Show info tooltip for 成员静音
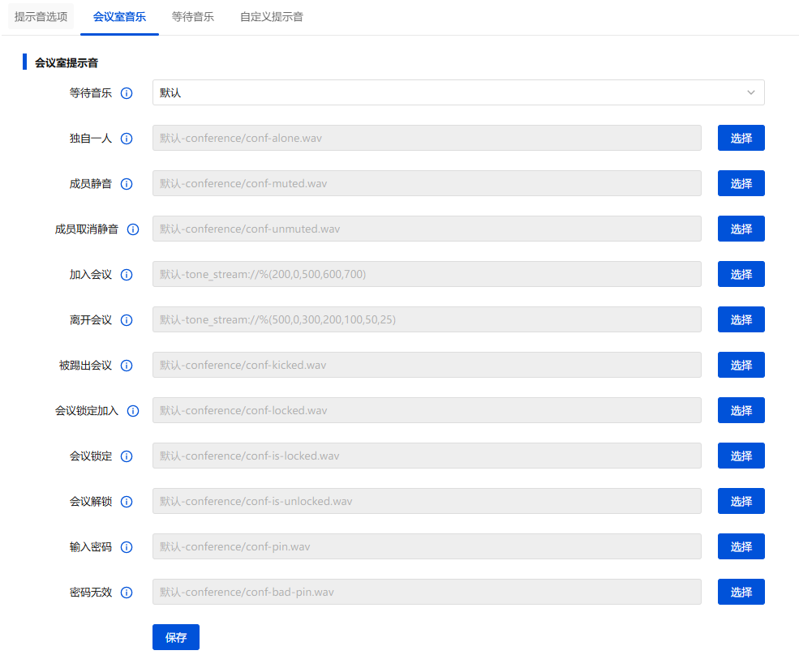Image resolution: width=799 pixels, height=672 pixels. [127, 184]
